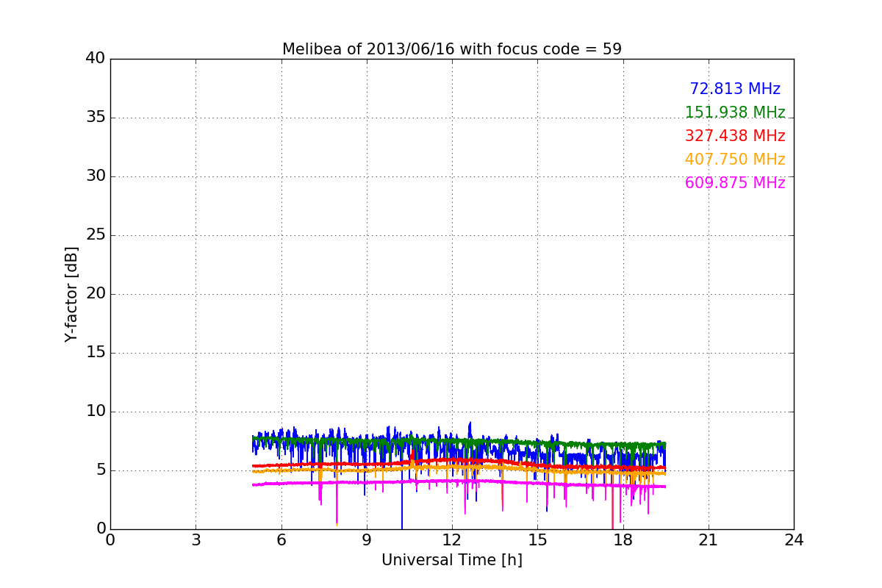Click the 3 tick label on the time axis
Viewport: 882px width, 588px height.
click(x=196, y=540)
